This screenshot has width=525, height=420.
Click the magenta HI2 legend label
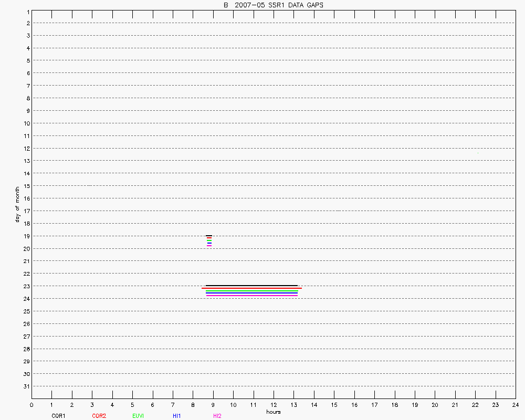point(217,416)
